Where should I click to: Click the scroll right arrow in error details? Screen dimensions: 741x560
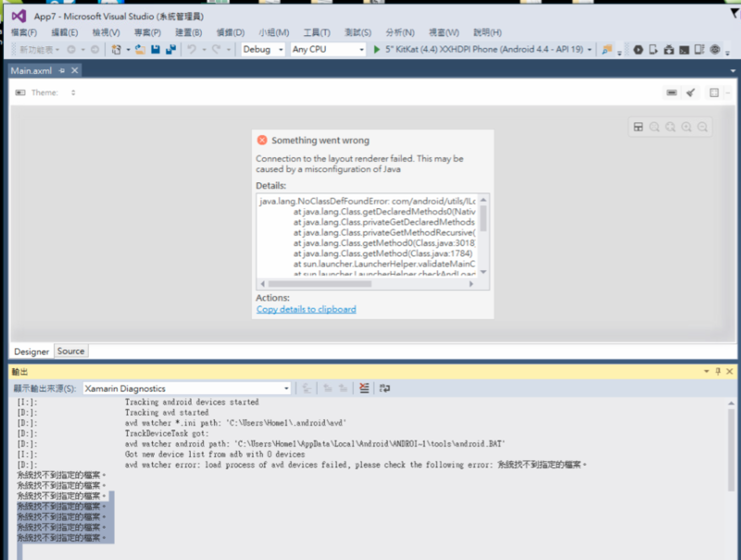471,284
